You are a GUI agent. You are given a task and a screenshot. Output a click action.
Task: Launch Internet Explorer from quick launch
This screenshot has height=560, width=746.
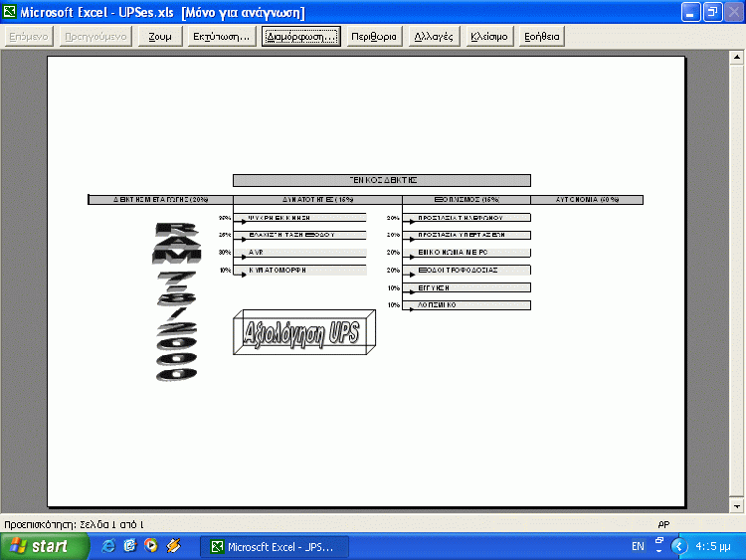click(108, 546)
